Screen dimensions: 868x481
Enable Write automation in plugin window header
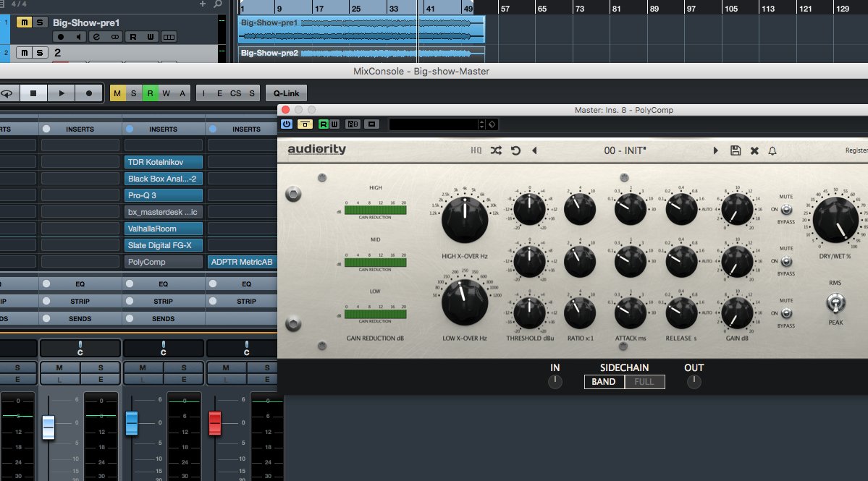coord(334,124)
